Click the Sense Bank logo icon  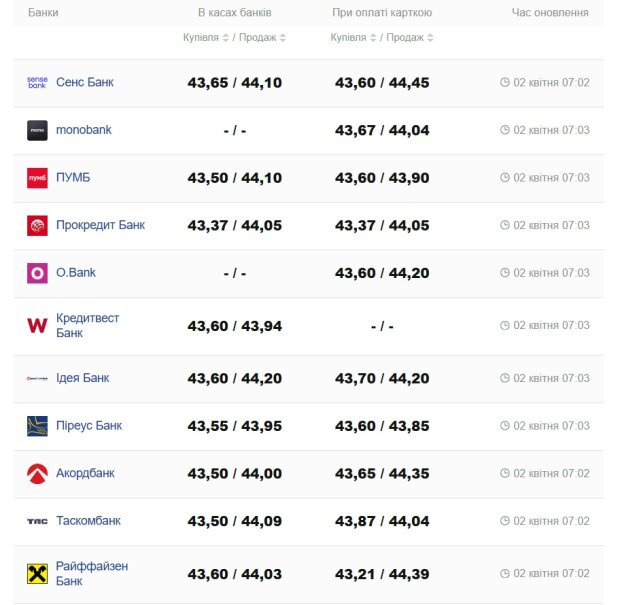[37, 83]
